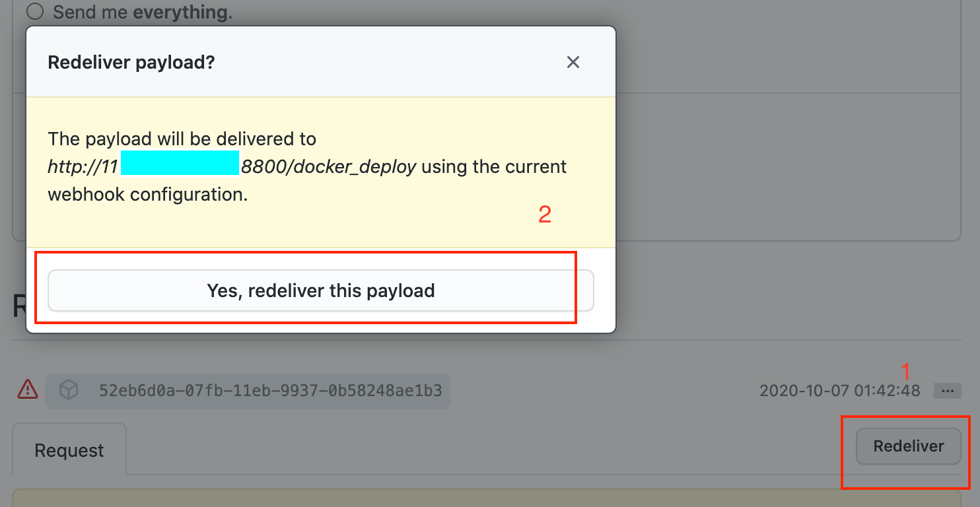Screen dimensions: 980x507
Task: Click the package cube icon beside the delivery ID
Action: pos(68,390)
